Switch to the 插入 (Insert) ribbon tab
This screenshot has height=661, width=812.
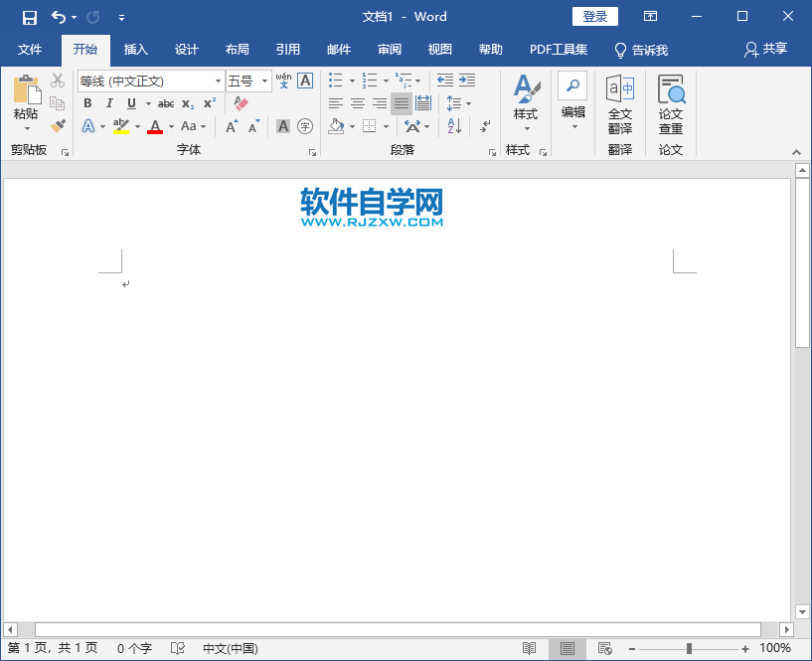[135, 50]
